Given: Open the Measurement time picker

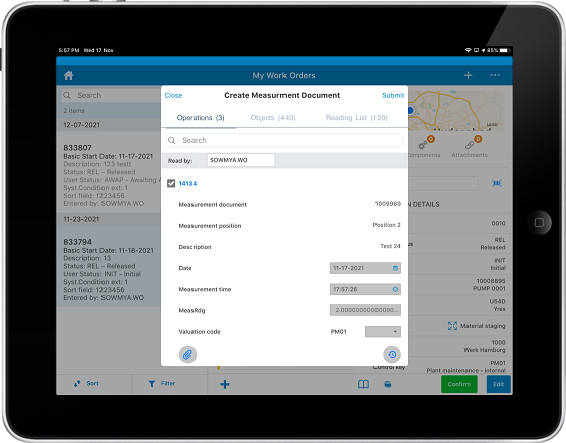Looking at the screenshot, I should tap(395, 289).
